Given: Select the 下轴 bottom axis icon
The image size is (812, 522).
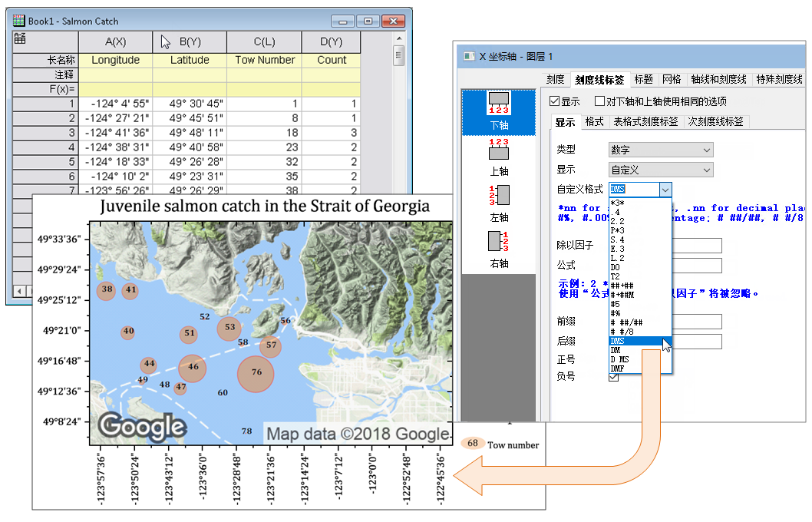Looking at the screenshot, I should point(499,112).
